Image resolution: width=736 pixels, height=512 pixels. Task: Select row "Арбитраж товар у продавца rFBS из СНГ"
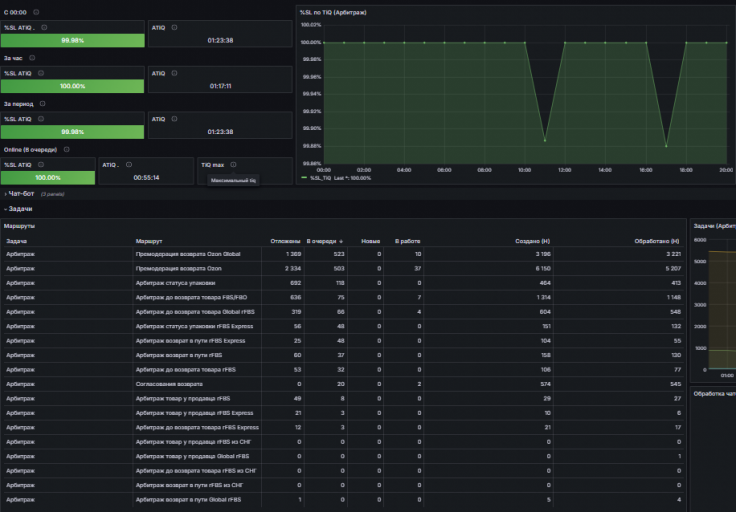[x=343, y=442]
